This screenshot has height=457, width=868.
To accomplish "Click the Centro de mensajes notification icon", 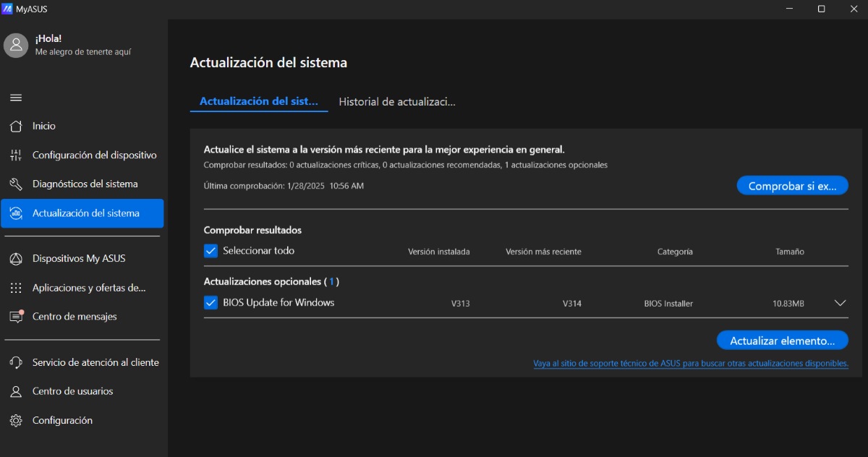I will click(x=17, y=316).
